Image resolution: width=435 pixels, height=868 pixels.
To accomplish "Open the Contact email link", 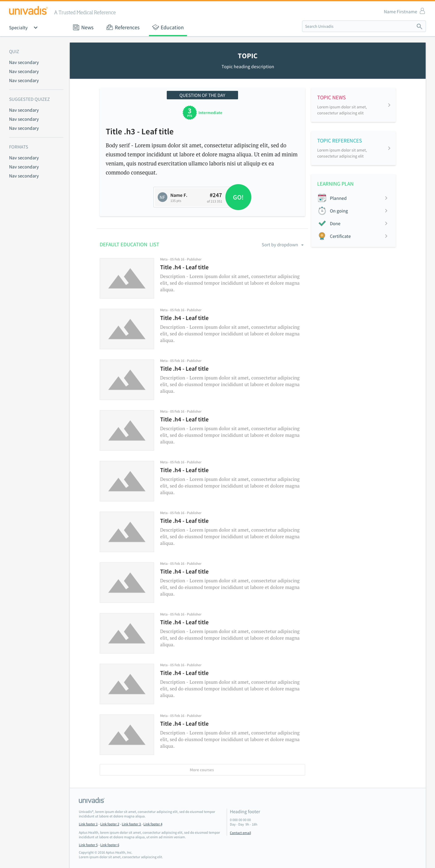I will pos(240,833).
